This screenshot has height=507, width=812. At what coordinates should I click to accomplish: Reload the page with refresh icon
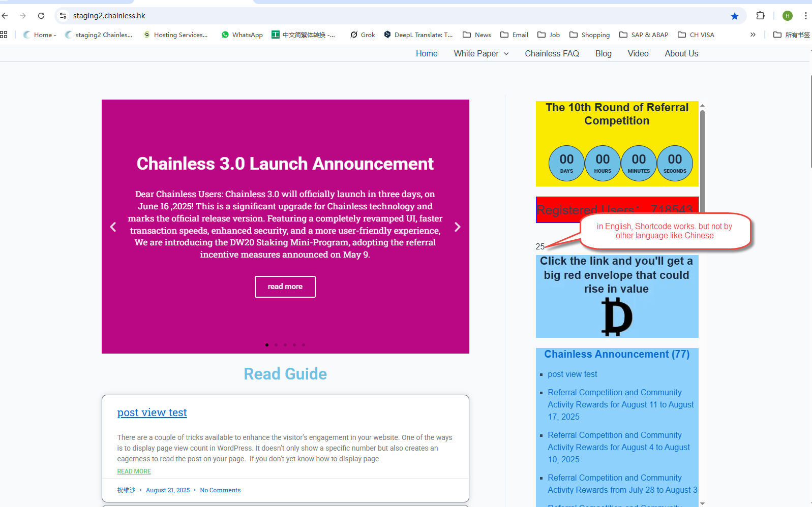[x=41, y=16]
